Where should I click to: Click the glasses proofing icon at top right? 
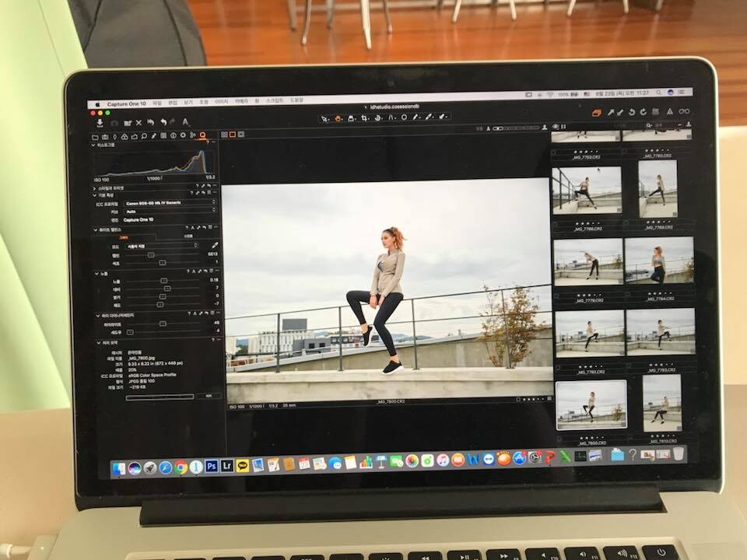point(684,111)
